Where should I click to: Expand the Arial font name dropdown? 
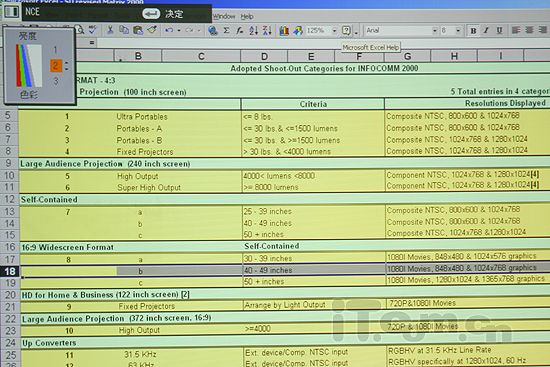point(435,31)
